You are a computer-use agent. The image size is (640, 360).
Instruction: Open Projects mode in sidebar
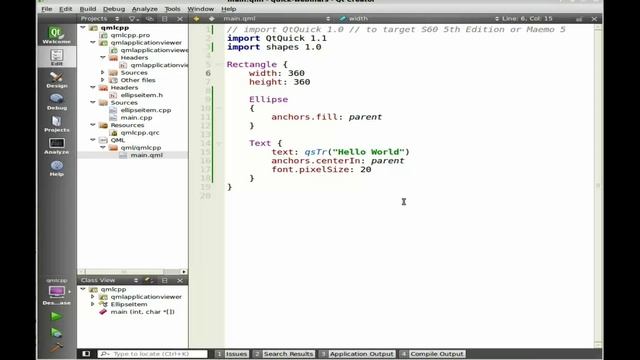click(x=56, y=124)
